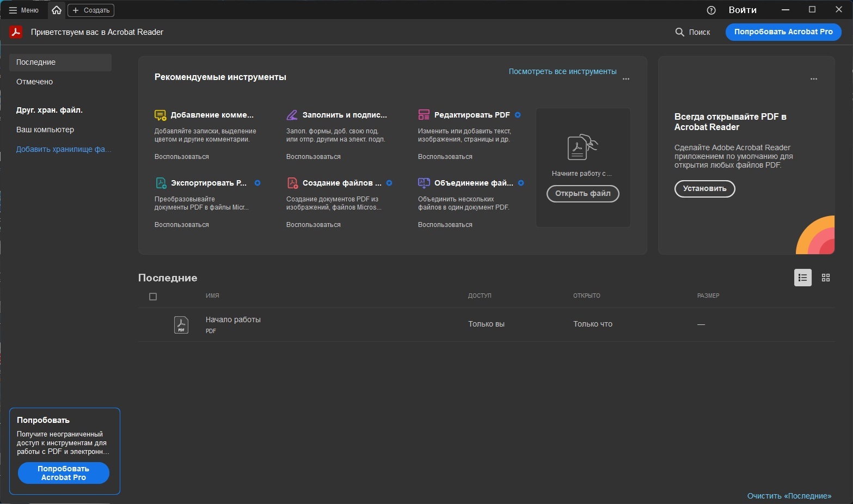Select the Create PDF files tool icon

292,183
